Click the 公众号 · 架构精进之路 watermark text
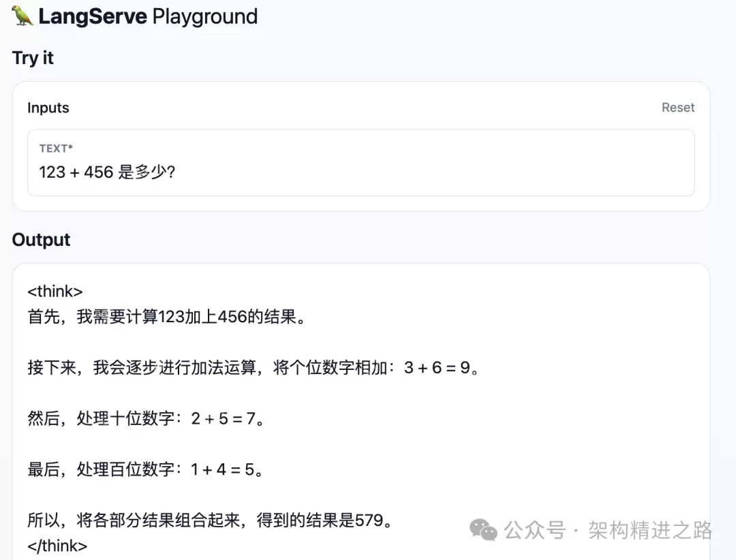This screenshot has width=736, height=560. point(609,530)
